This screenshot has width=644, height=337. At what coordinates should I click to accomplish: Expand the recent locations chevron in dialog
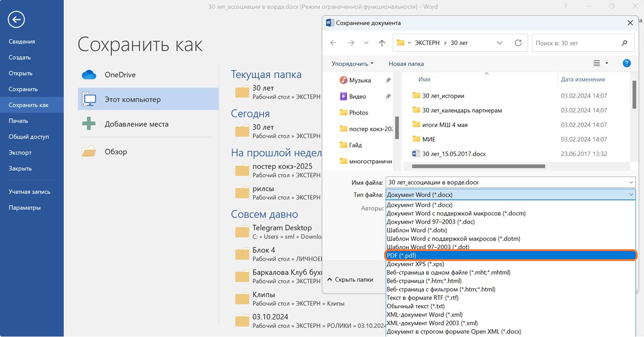click(x=366, y=43)
